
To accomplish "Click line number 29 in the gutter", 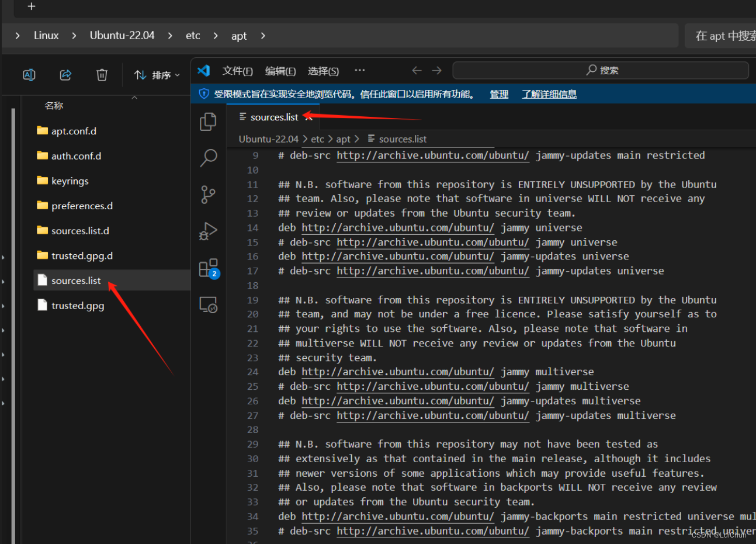I will point(252,444).
